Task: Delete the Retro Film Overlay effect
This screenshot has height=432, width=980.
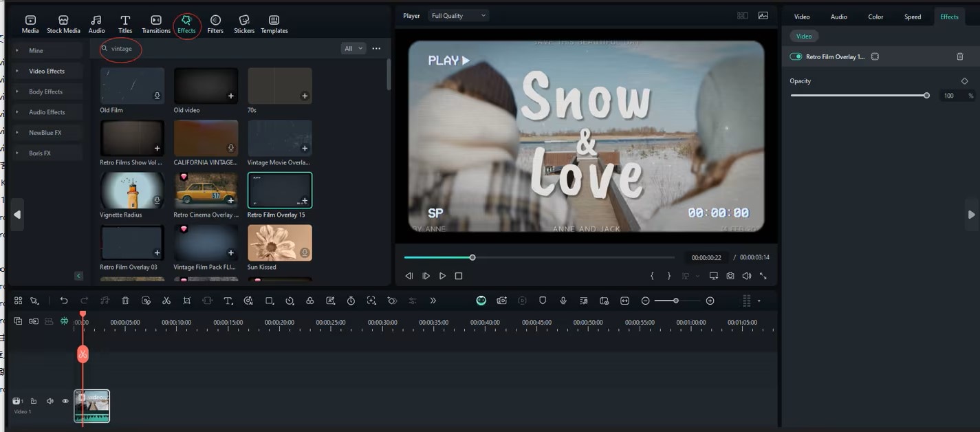Action: click(x=960, y=57)
